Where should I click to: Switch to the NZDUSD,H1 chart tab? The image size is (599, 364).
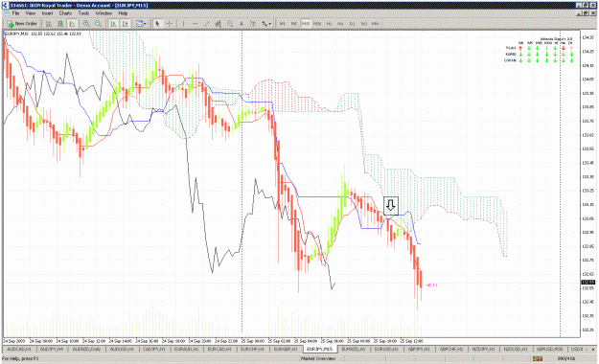coord(516,349)
